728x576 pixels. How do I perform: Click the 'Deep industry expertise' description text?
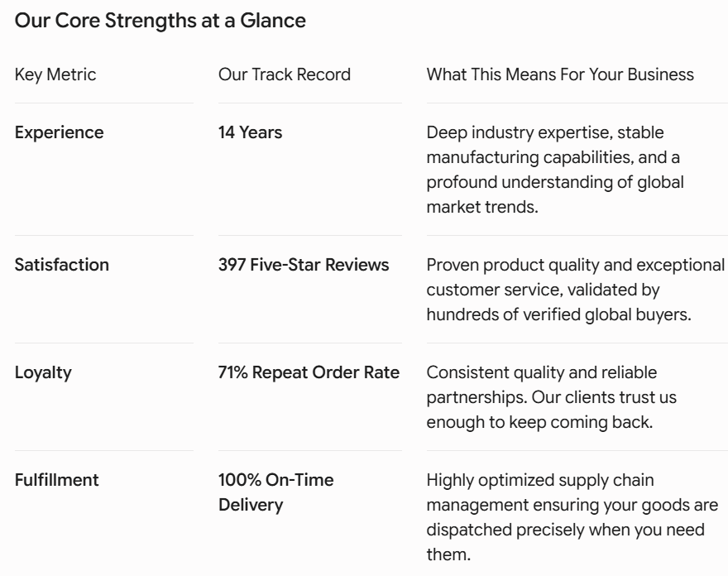click(x=555, y=170)
